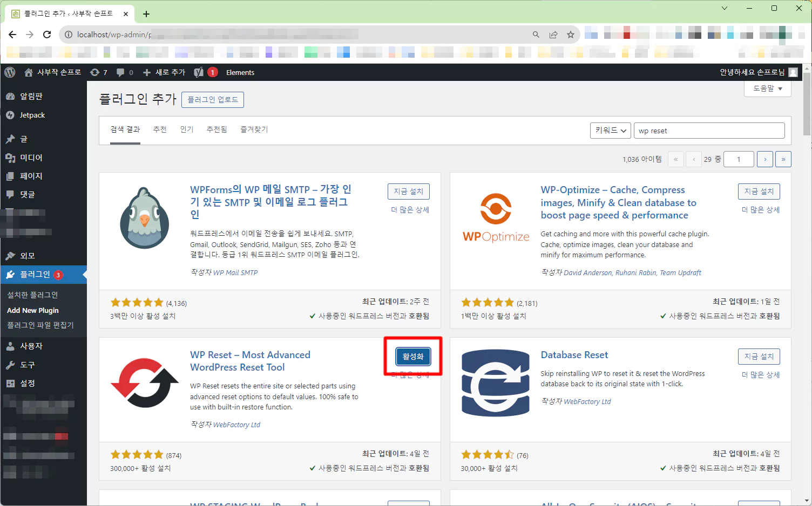Click Database Reset logo thumbnail
The width and height of the screenshot is (812, 506).
point(496,383)
